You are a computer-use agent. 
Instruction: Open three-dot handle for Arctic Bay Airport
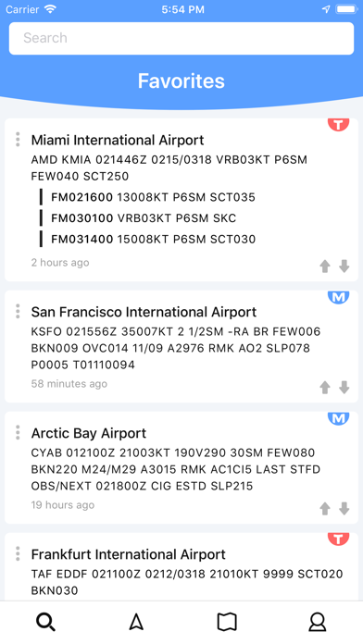(18, 432)
